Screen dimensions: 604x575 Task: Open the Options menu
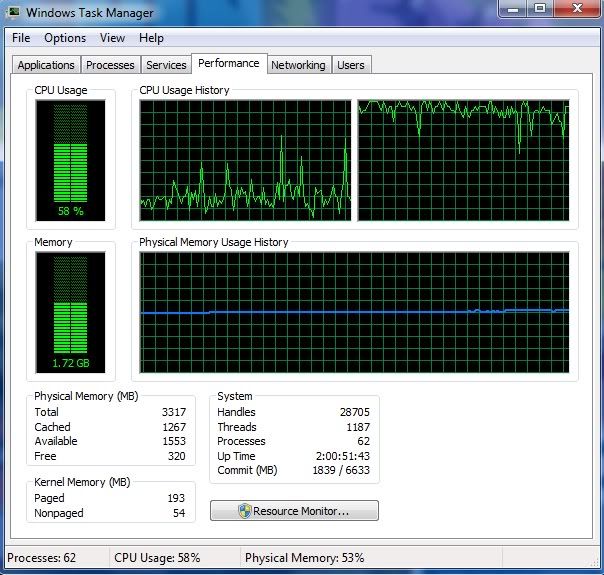[65, 38]
